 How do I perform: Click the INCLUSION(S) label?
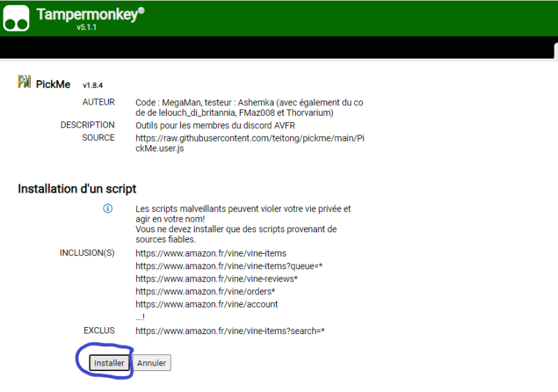point(87,253)
